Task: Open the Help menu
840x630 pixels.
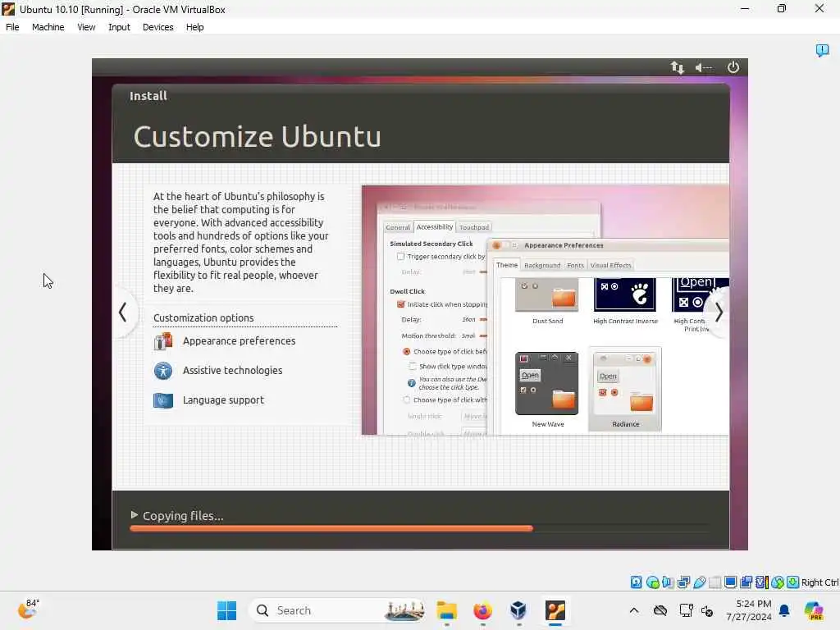Action: (195, 27)
